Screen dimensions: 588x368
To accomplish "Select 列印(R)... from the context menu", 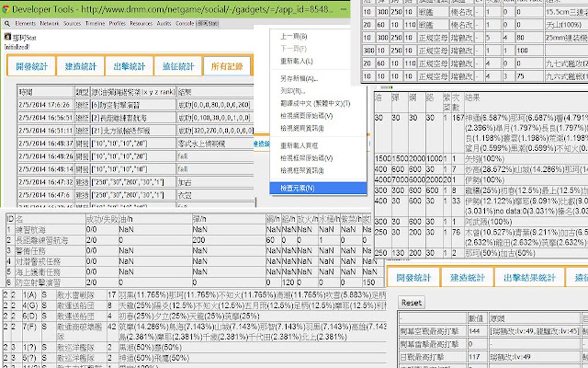I will (x=293, y=91).
